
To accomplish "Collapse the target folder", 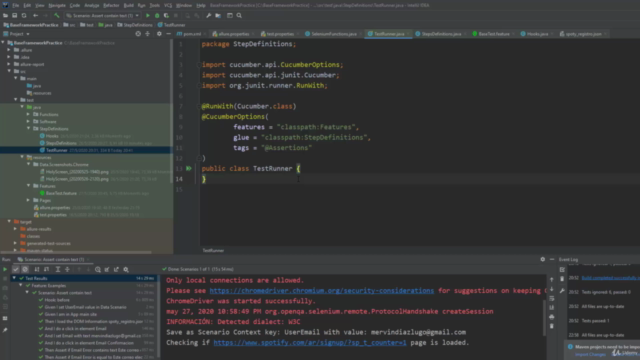I will tap(9, 222).
